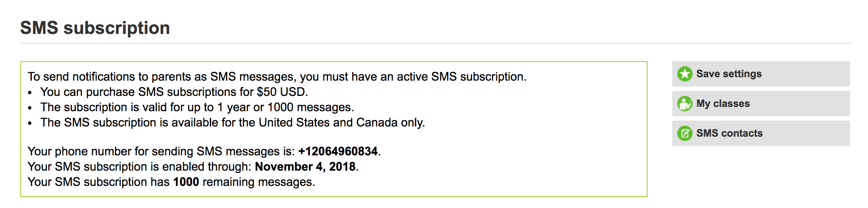Click the $50 USD purchase bullet line
Viewport: 868px width, 208px height.
pos(174,92)
